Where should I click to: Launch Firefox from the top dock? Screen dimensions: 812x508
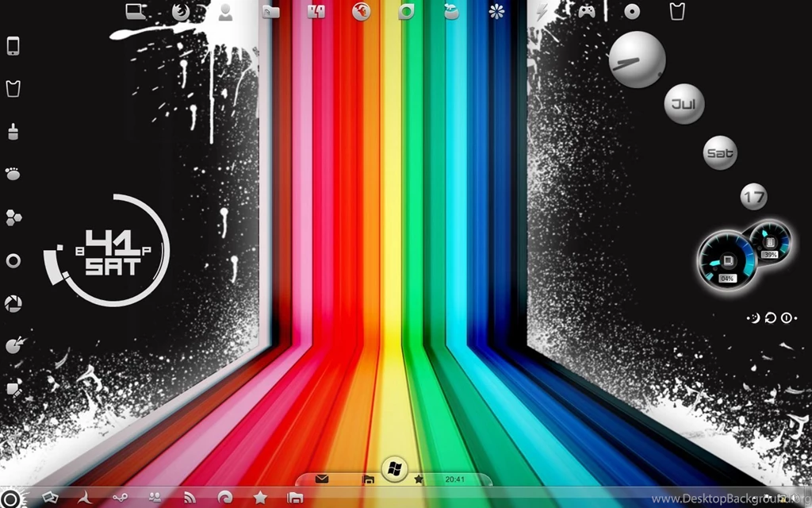point(362,13)
